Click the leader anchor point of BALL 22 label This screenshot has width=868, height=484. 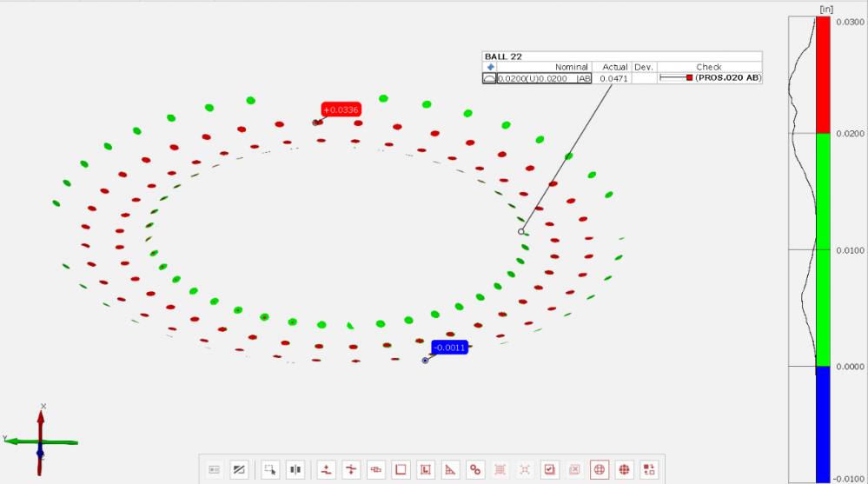pos(521,231)
